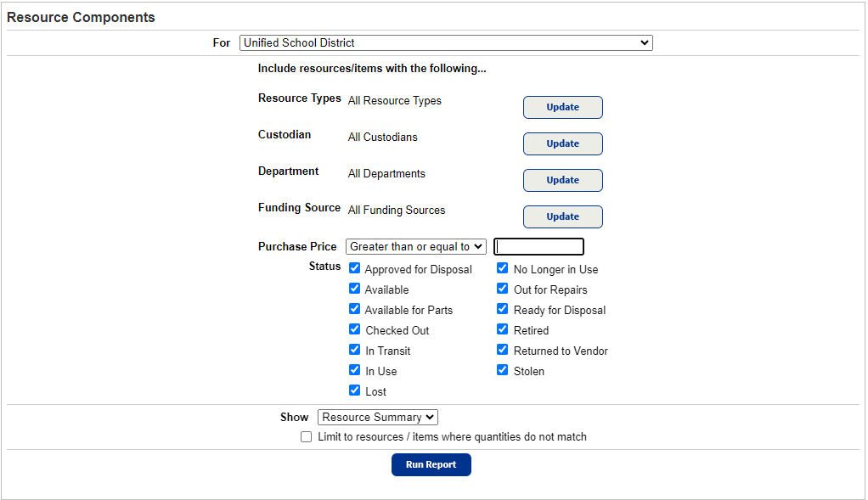868x500 pixels.
Task: Click Update button for Resource Types
Action: coord(562,107)
